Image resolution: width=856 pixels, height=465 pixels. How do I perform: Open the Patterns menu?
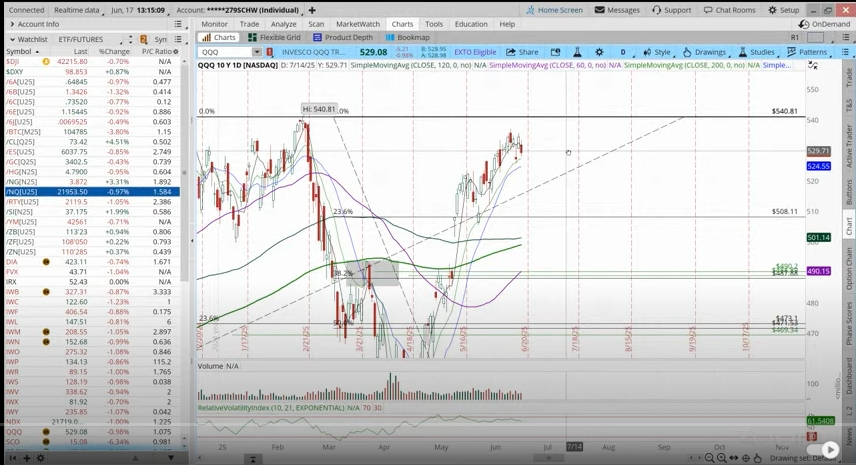[807, 52]
